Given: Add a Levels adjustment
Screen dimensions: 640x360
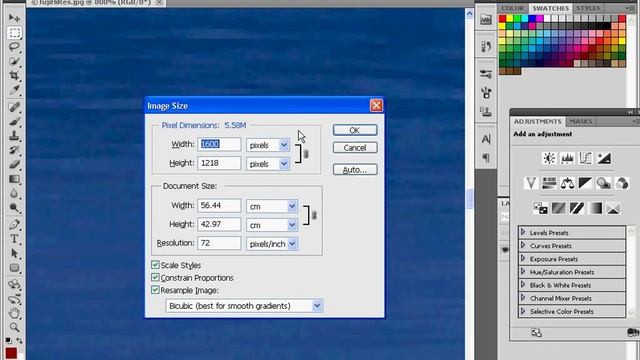Looking at the screenshot, I should pos(567,158).
